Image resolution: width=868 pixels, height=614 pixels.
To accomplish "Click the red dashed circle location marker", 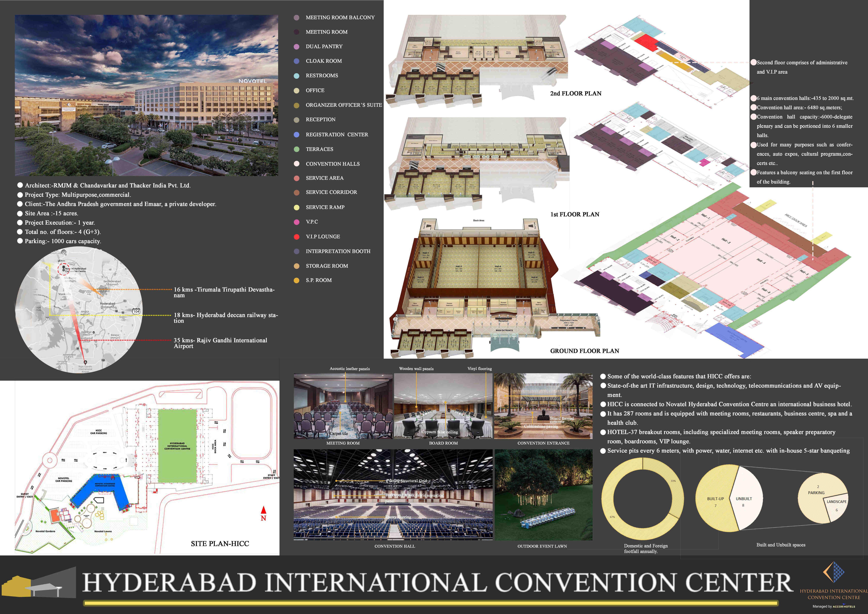I will click(64, 269).
